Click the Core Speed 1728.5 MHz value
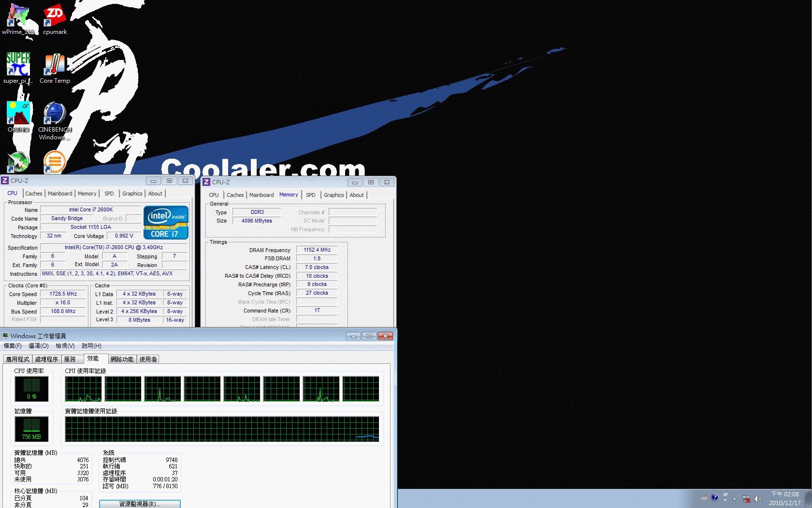This screenshot has height=508, width=812. (x=63, y=294)
